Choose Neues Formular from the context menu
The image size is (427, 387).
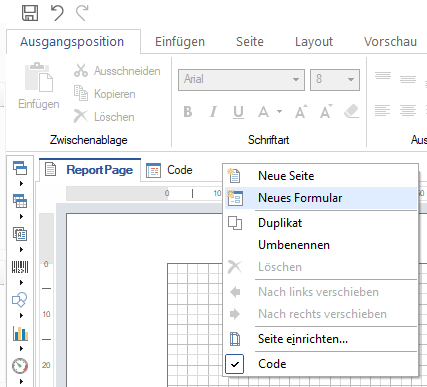point(321,198)
